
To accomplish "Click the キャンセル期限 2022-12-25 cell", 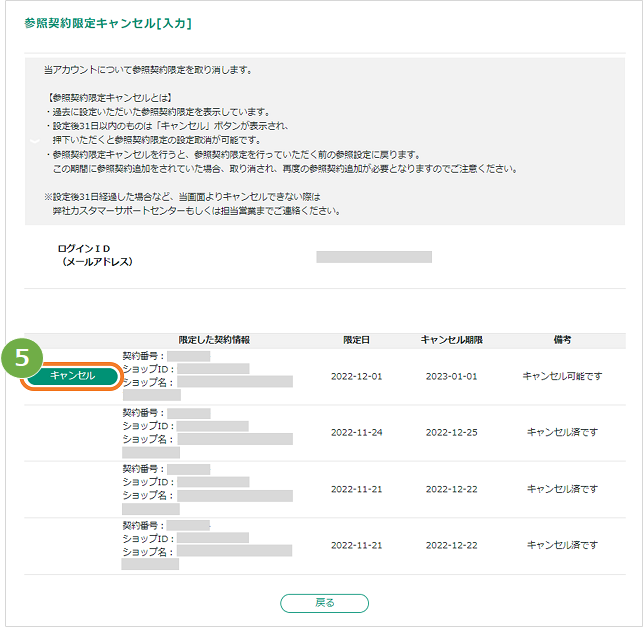I will tap(451, 433).
